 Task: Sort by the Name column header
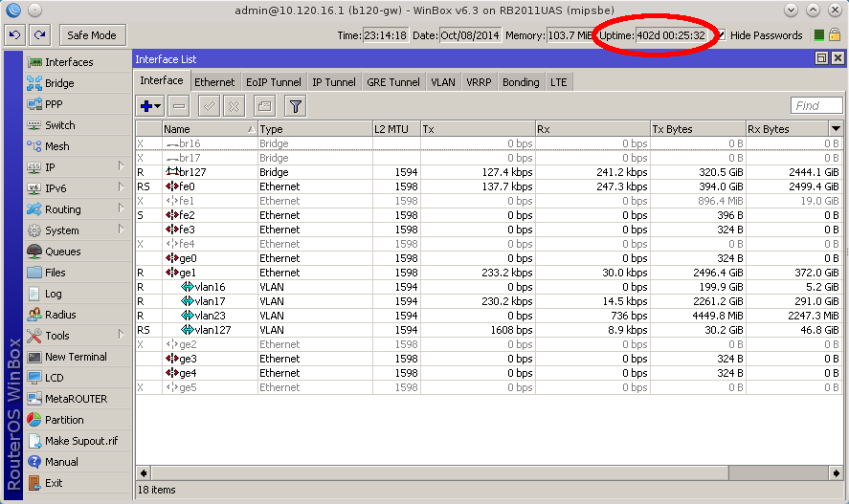(210, 129)
